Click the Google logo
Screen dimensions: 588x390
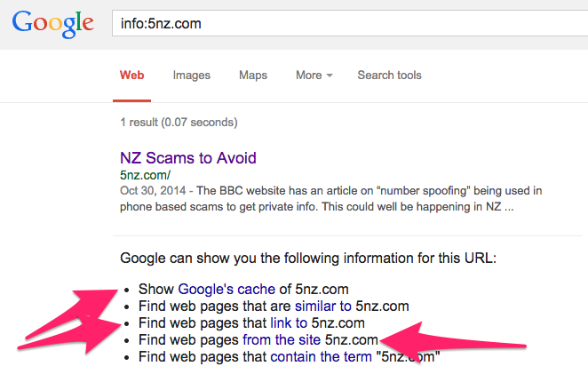click(53, 24)
